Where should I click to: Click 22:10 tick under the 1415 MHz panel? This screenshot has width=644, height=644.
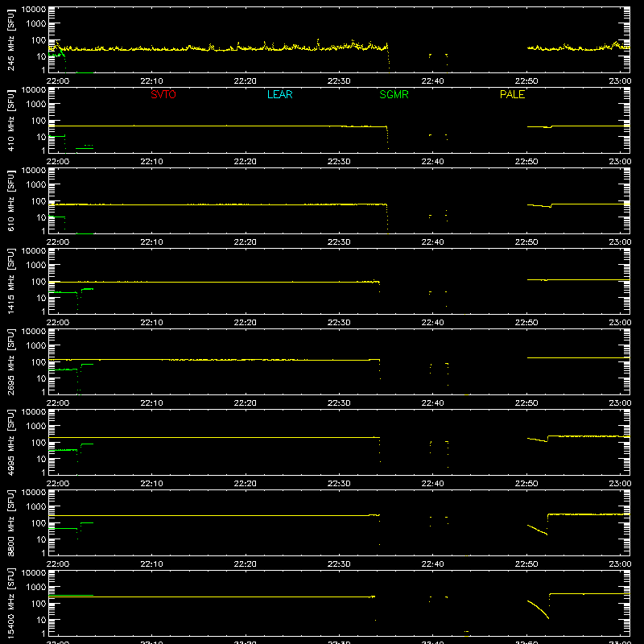151,323
